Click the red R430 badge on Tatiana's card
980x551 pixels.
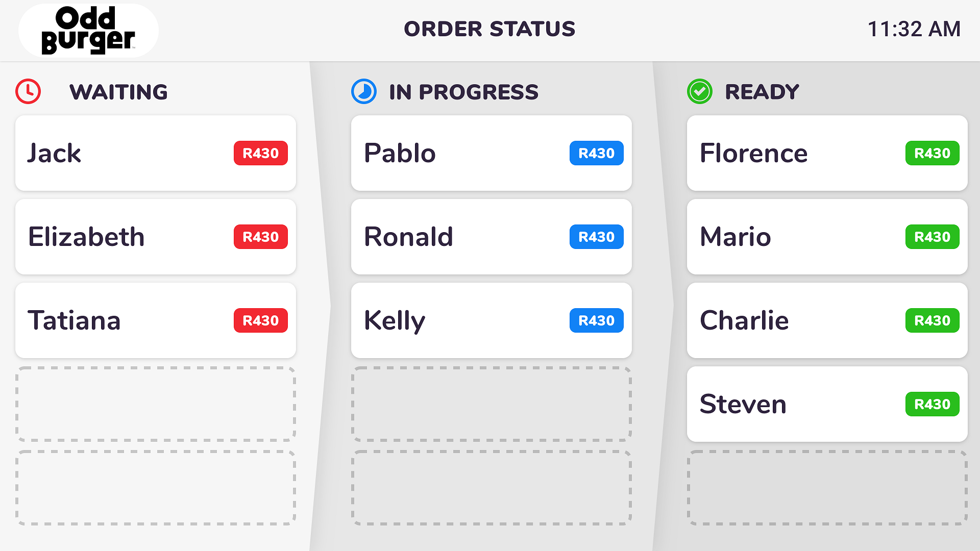point(260,320)
